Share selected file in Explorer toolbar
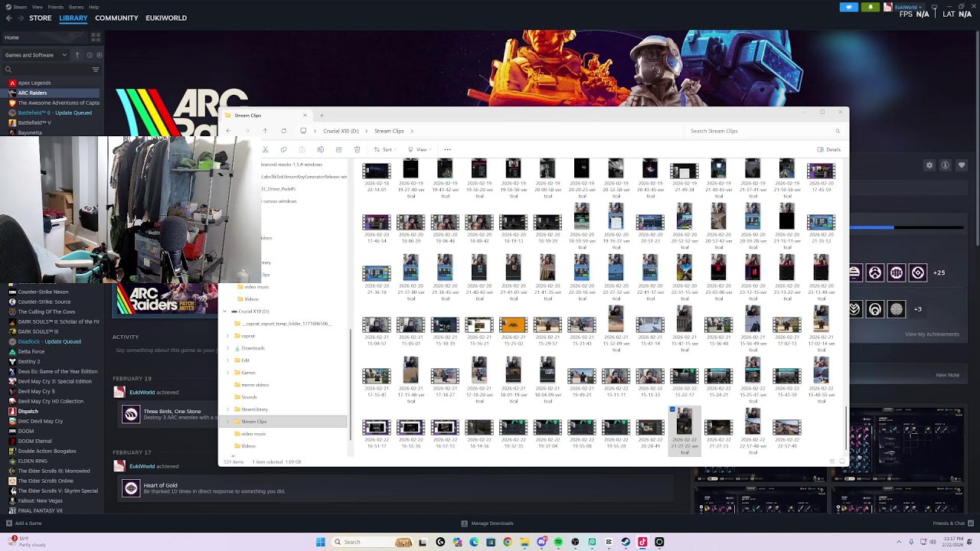This screenshot has height=551, width=980. pyautogui.click(x=338, y=150)
